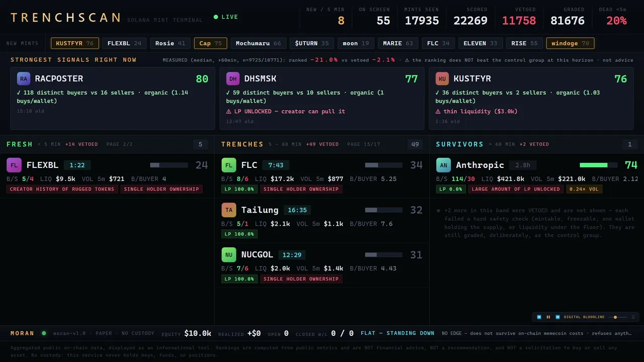Select the RISE 55 new mint chip
Image resolution: width=644 pixels, height=362 pixels.
click(x=524, y=43)
